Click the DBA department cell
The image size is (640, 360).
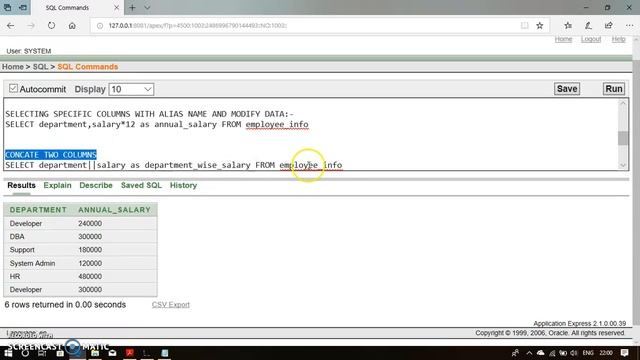(x=17, y=237)
